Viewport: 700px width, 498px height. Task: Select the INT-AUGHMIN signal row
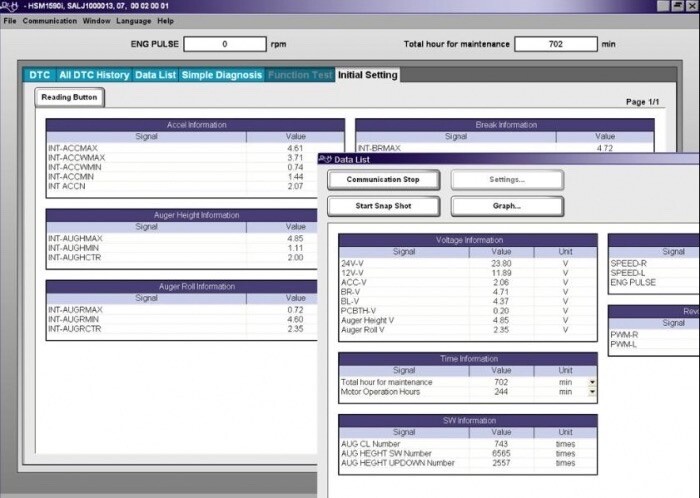[x=182, y=248]
